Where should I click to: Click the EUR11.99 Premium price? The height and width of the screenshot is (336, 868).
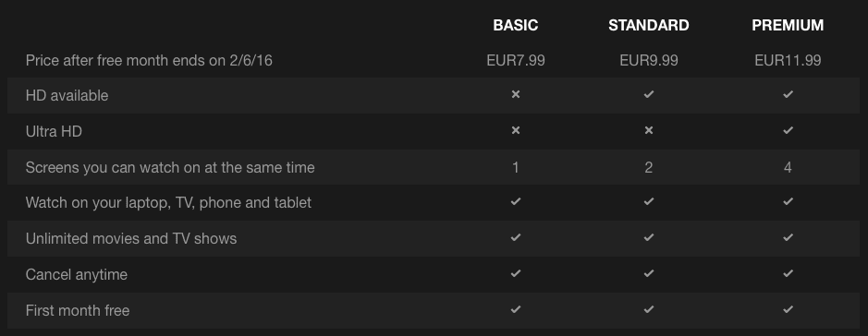click(788, 60)
